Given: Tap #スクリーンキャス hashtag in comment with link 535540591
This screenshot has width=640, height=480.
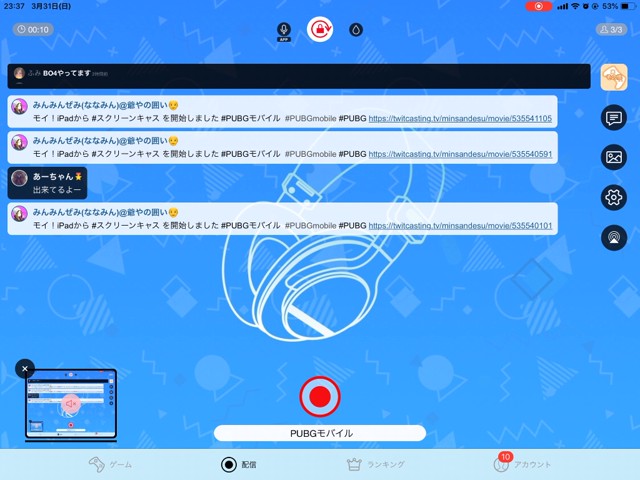Looking at the screenshot, I should 126,154.
